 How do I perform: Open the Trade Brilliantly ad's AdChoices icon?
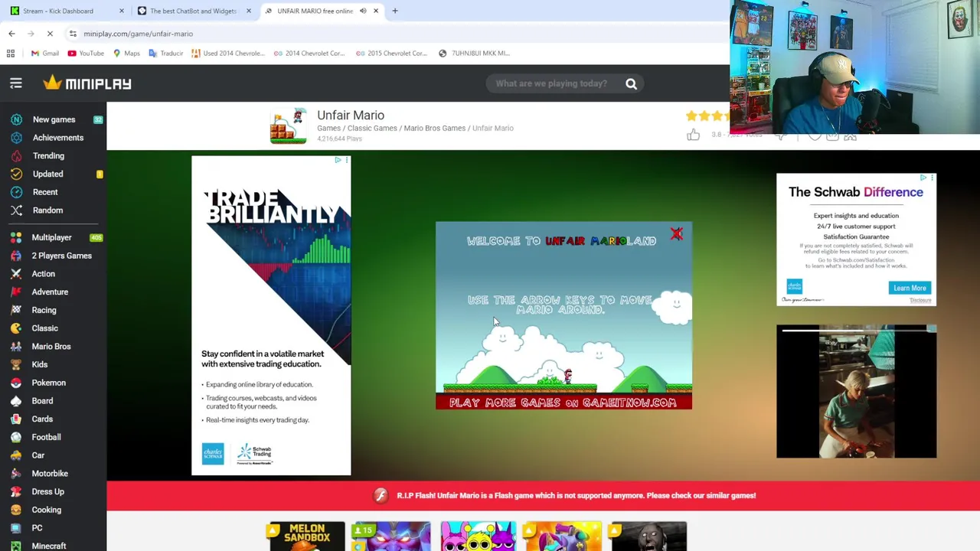(338, 160)
